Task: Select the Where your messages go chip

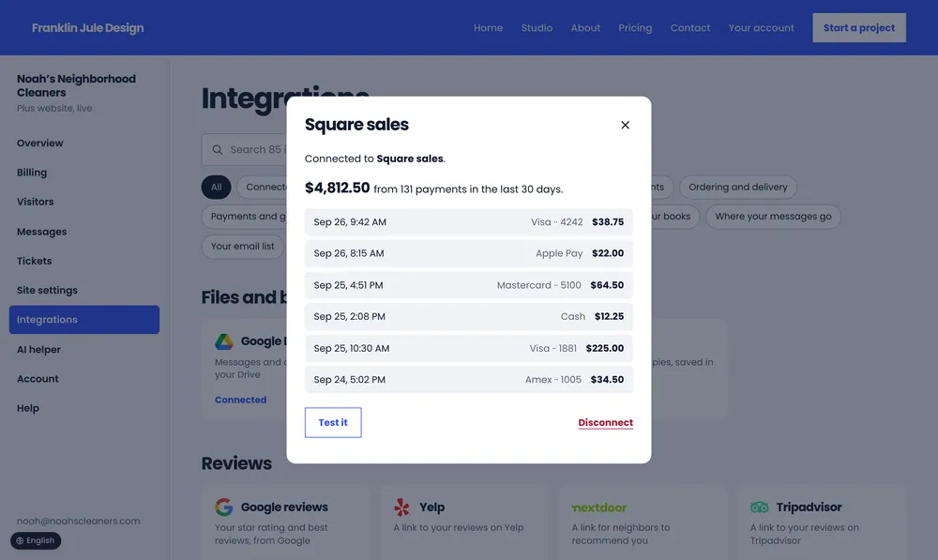Action: point(773,217)
